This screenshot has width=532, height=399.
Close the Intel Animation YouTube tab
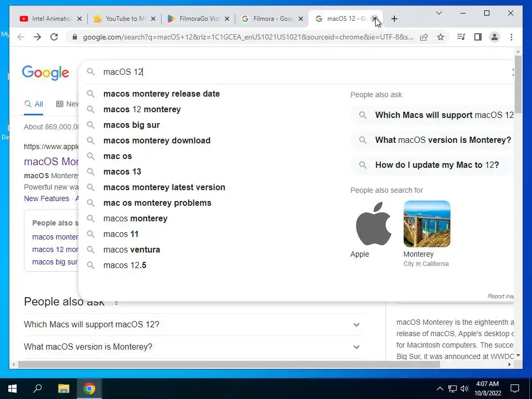point(79,19)
